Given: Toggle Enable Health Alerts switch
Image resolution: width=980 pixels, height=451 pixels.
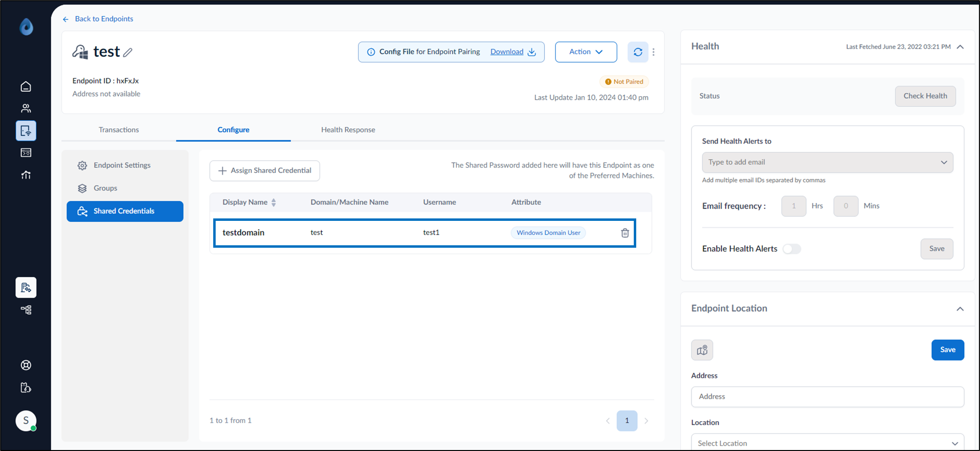Looking at the screenshot, I should [x=792, y=249].
